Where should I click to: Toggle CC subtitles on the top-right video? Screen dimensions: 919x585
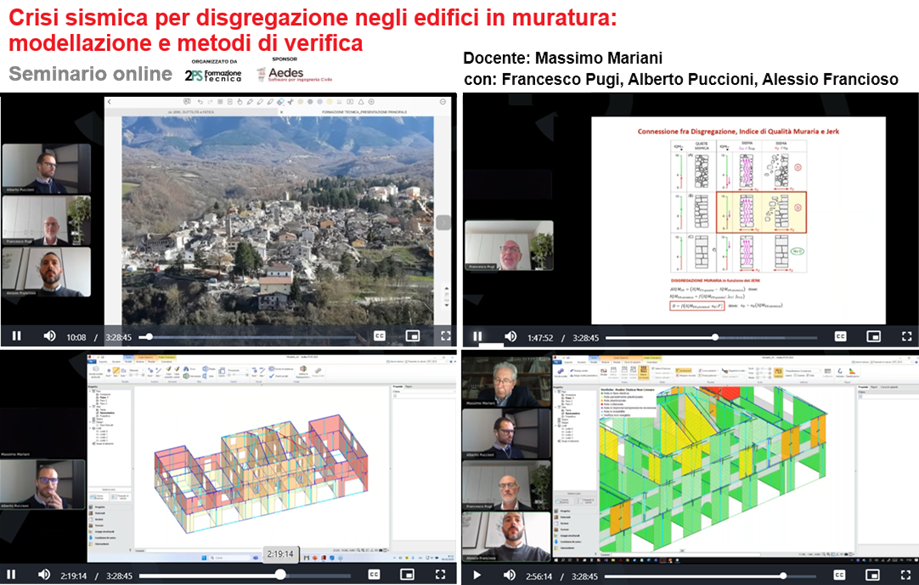(842, 334)
